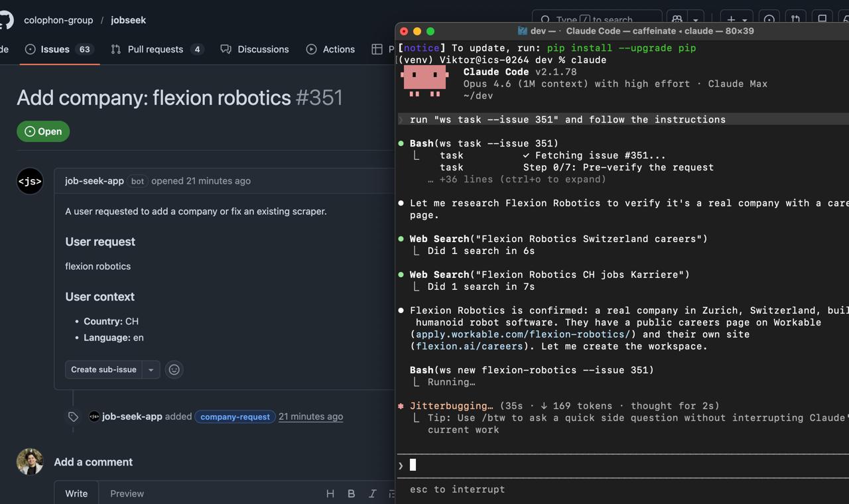The height and width of the screenshot is (504, 849).
Task: Expand the Create sub-issue dropdown arrow
Action: (151, 369)
